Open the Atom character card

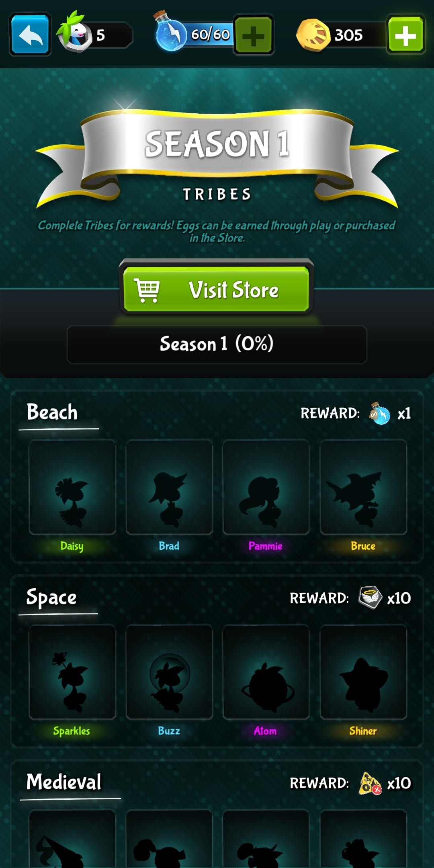[x=266, y=672]
